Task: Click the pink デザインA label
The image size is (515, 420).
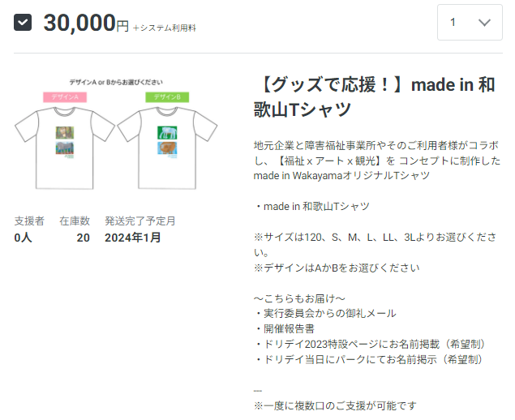Action: (x=65, y=97)
